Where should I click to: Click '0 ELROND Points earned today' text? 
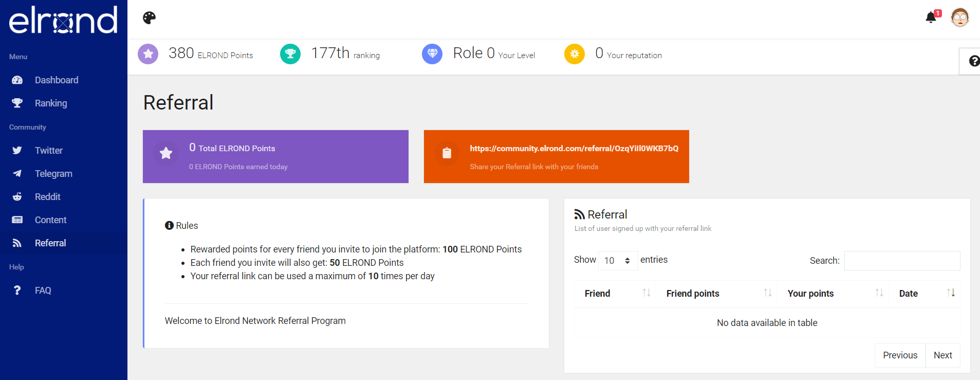click(238, 167)
